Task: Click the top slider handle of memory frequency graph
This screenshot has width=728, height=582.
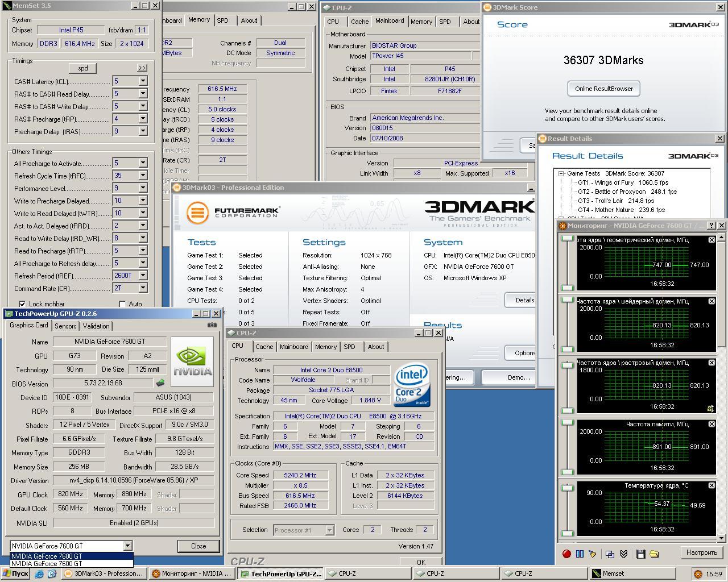Action: 566,423
